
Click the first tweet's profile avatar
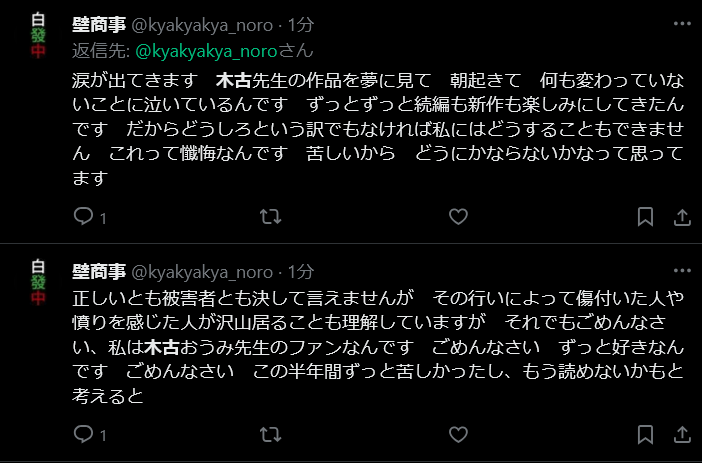click(38, 37)
